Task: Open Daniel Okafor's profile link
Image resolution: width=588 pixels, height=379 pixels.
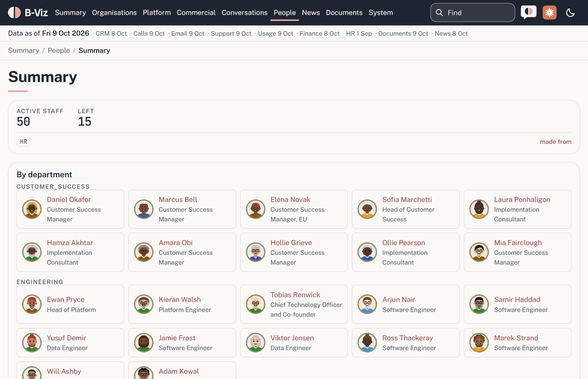Action: tap(69, 200)
